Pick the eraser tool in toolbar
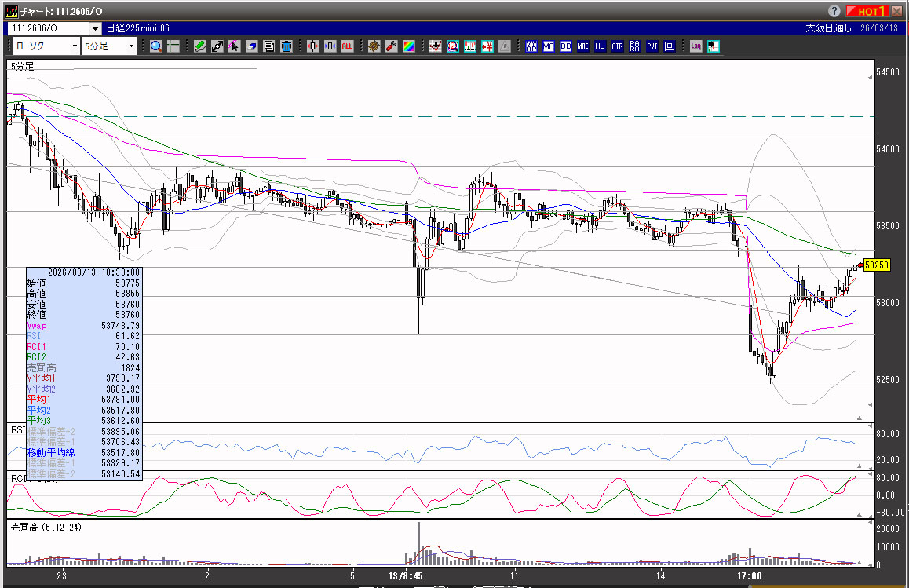 click(x=252, y=46)
